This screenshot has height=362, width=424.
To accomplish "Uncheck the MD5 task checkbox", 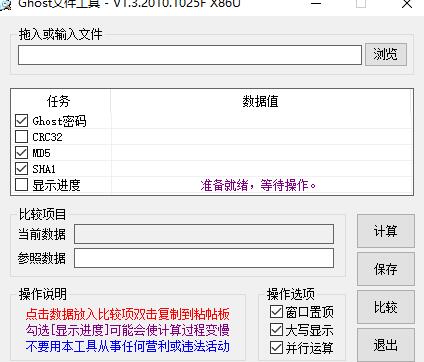I will click(21, 153).
